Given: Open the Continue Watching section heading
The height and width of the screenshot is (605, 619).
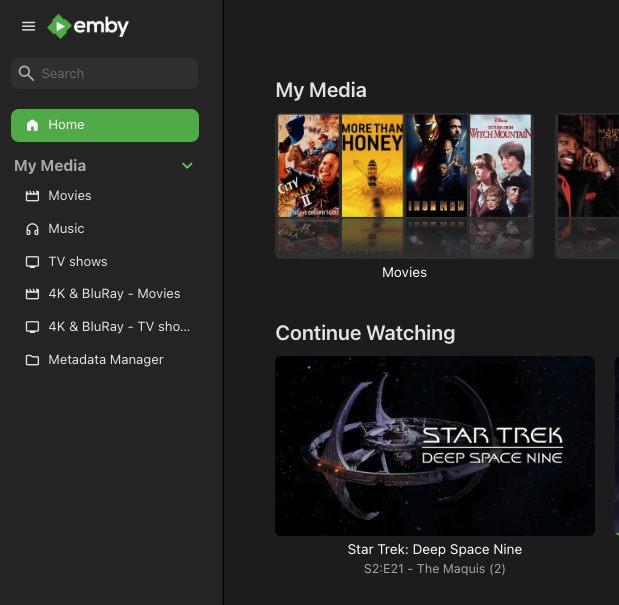Looking at the screenshot, I should [365, 333].
